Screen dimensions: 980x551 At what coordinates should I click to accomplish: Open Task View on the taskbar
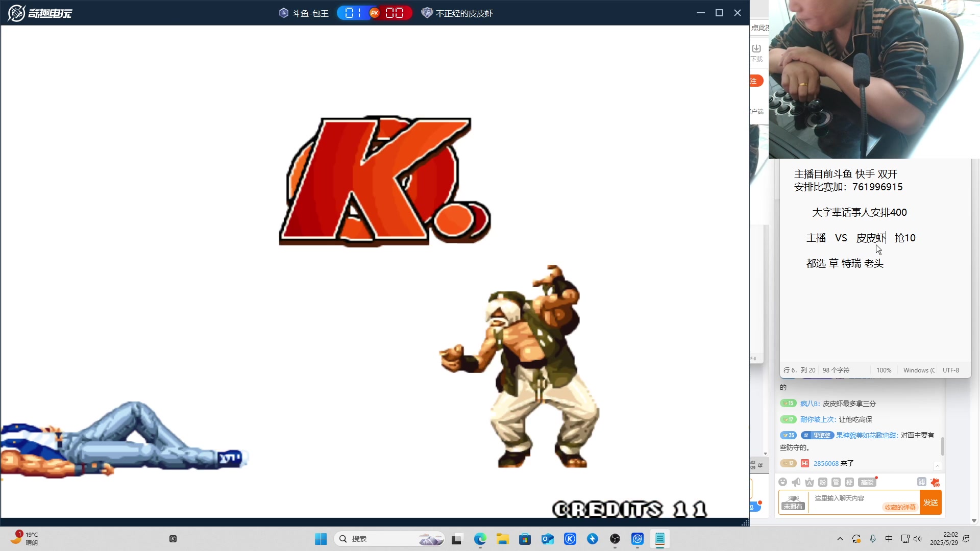click(x=457, y=539)
